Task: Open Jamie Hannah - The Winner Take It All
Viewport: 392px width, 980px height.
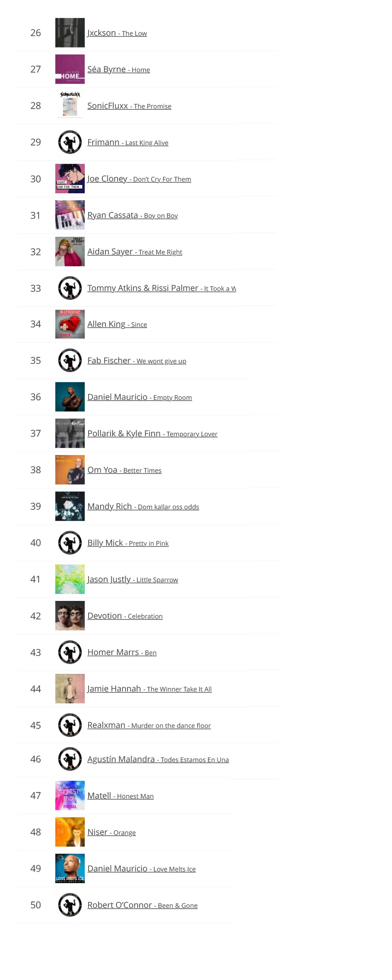Action: 149,688
